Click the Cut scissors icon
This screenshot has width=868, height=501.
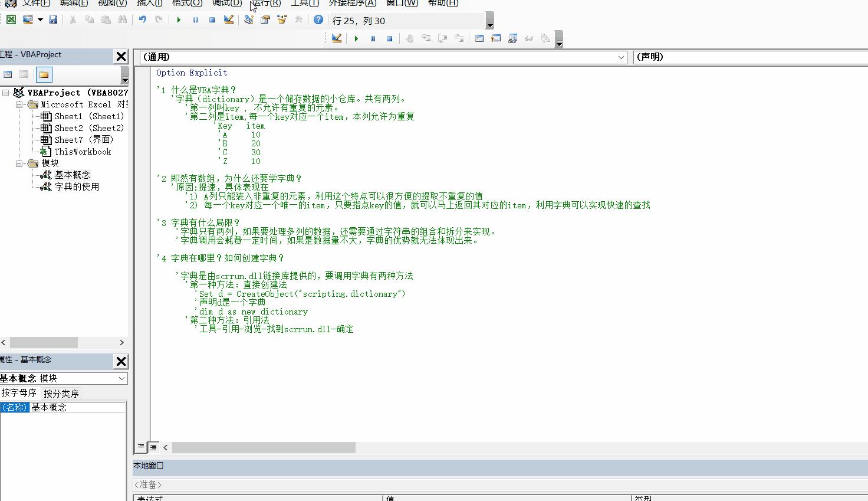click(73, 20)
